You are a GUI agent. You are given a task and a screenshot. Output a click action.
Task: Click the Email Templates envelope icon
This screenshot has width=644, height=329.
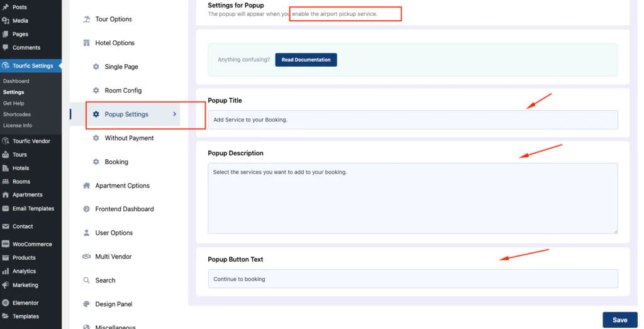(x=5, y=209)
